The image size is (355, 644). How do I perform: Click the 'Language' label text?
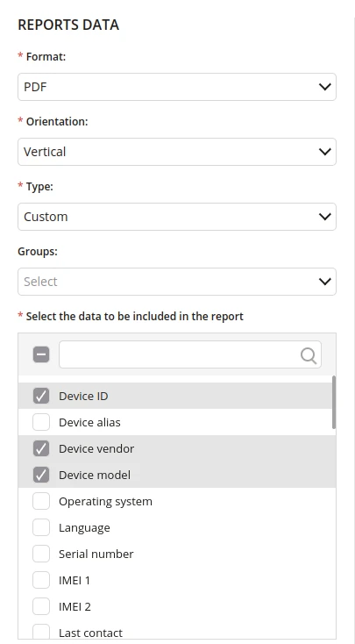84,528
